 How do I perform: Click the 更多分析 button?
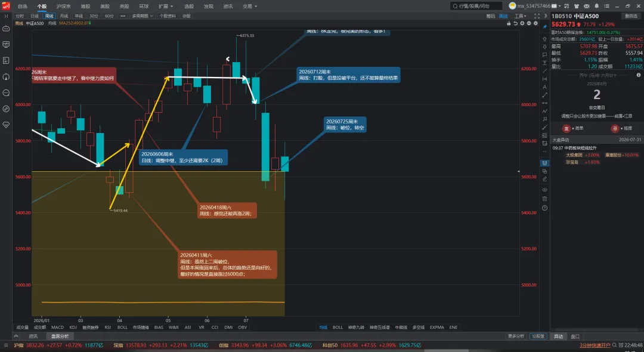[x=516, y=336]
